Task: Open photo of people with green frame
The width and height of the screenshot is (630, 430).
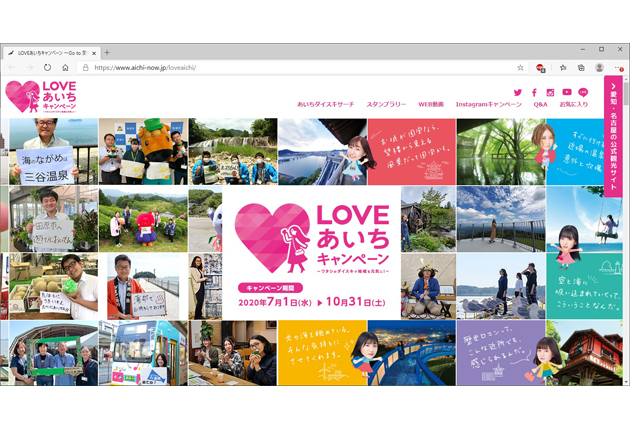Action: tap(53, 353)
